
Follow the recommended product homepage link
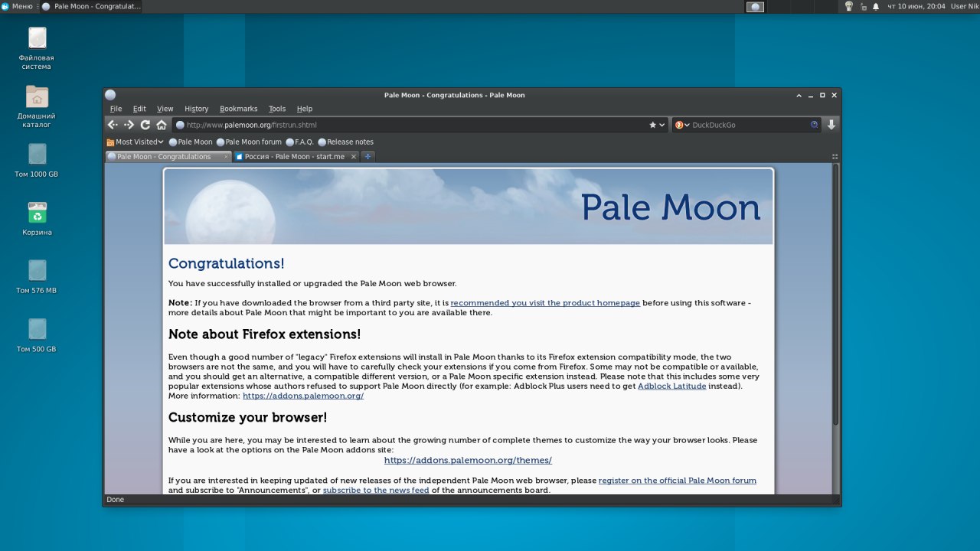point(545,303)
